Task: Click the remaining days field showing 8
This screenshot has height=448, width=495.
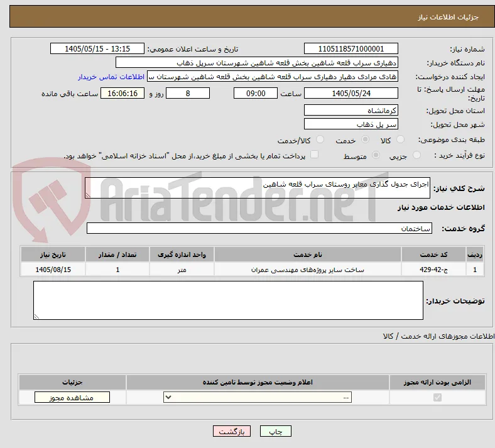Action: click(188, 93)
